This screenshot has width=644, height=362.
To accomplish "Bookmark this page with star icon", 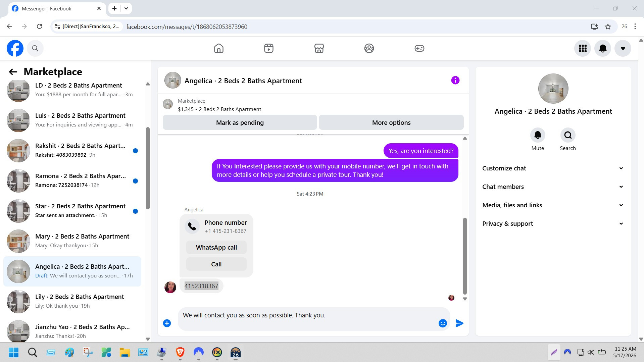I will [608, 27].
